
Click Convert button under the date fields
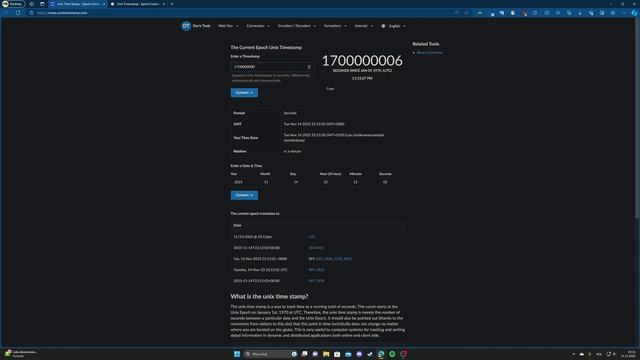coord(244,195)
